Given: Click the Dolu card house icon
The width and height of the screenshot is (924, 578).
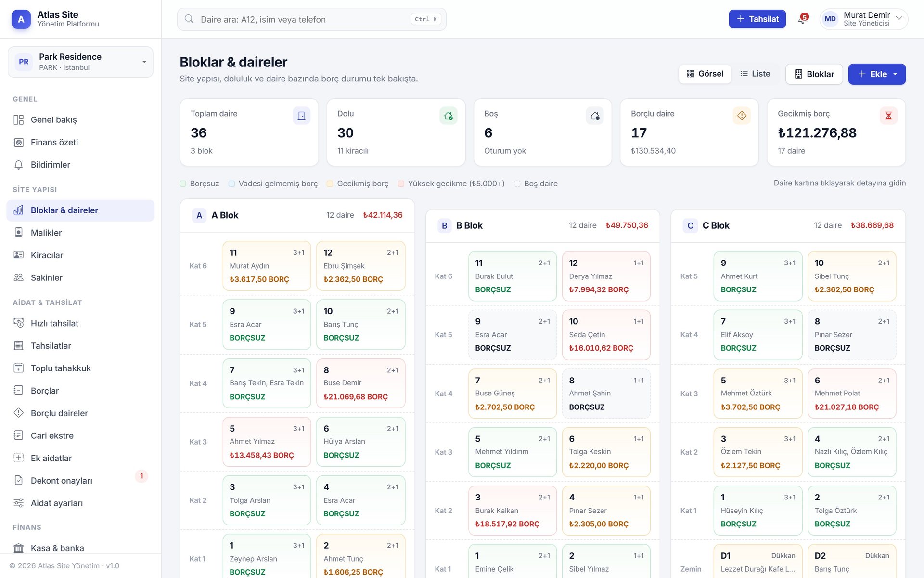Looking at the screenshot, I should point(448,116).
